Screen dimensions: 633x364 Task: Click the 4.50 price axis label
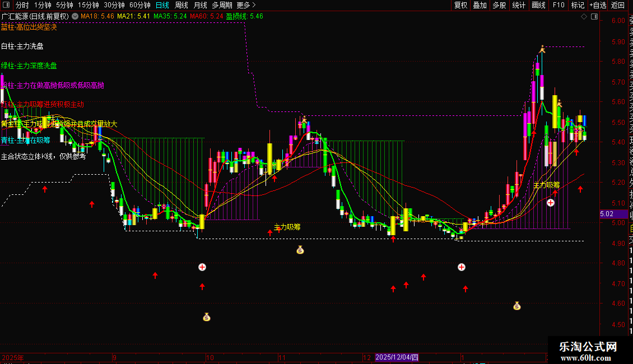[618, 324]
